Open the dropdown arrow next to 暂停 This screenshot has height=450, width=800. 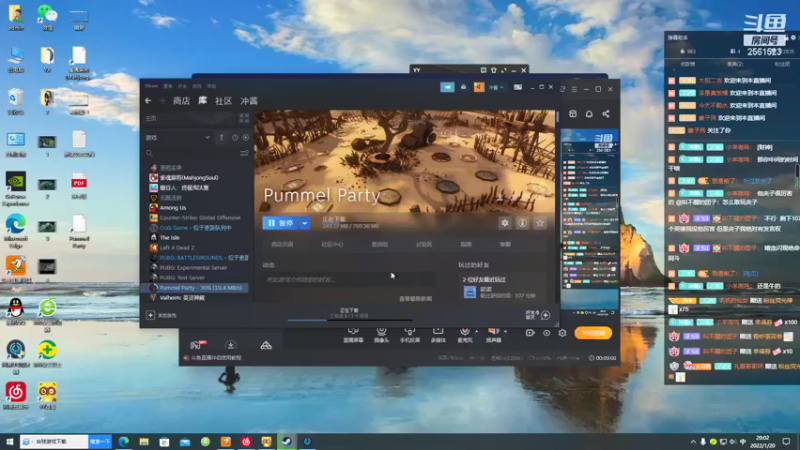pos(305,223)
